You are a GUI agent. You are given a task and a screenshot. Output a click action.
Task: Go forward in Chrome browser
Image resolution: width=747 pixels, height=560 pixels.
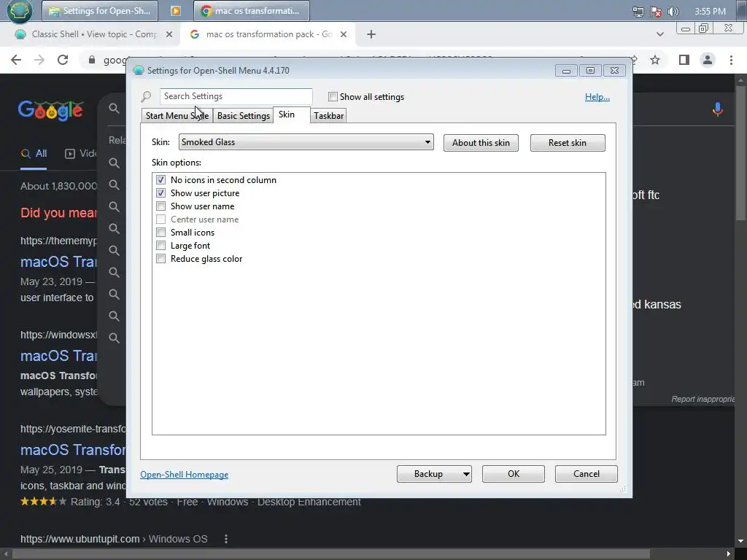39,60
